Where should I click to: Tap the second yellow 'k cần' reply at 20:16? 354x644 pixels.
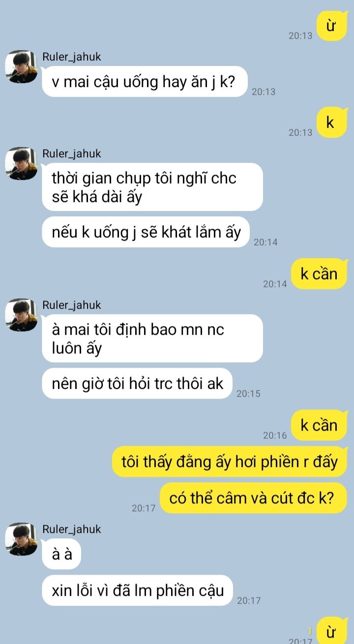(319, 425)
